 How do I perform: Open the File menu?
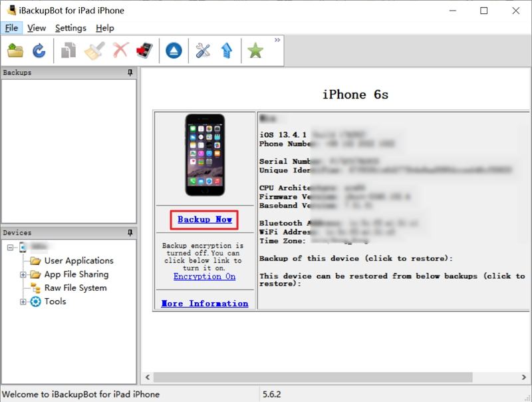(x=11, y=28)
